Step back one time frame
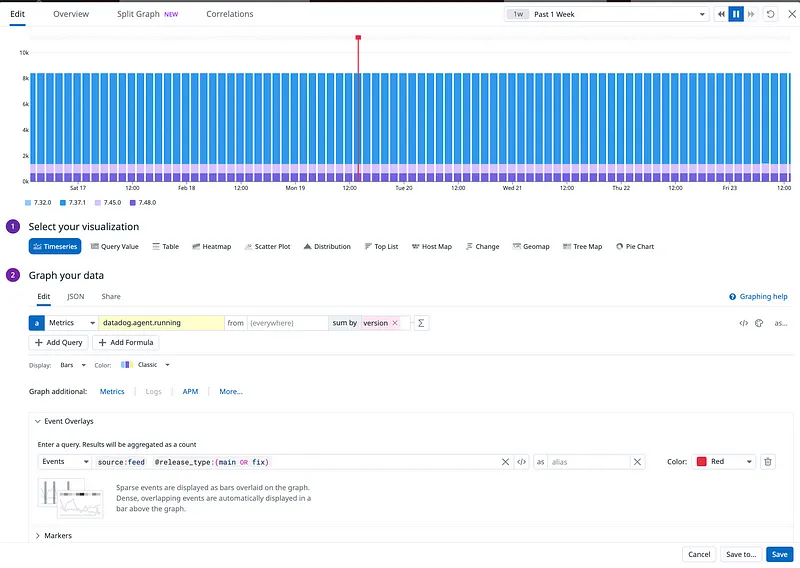 click(721, 14)
